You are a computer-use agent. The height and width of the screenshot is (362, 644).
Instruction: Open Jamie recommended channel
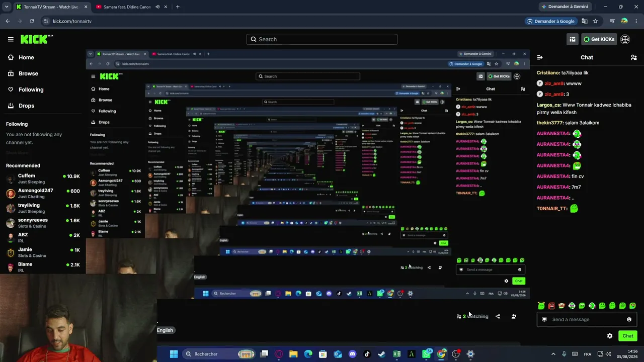tap(43, 252)
